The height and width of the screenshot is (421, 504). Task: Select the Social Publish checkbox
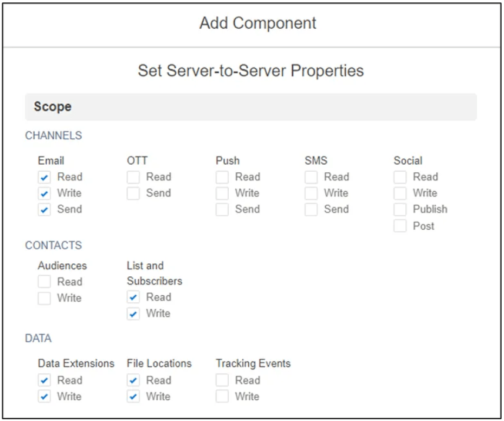[x=400, y=210]
